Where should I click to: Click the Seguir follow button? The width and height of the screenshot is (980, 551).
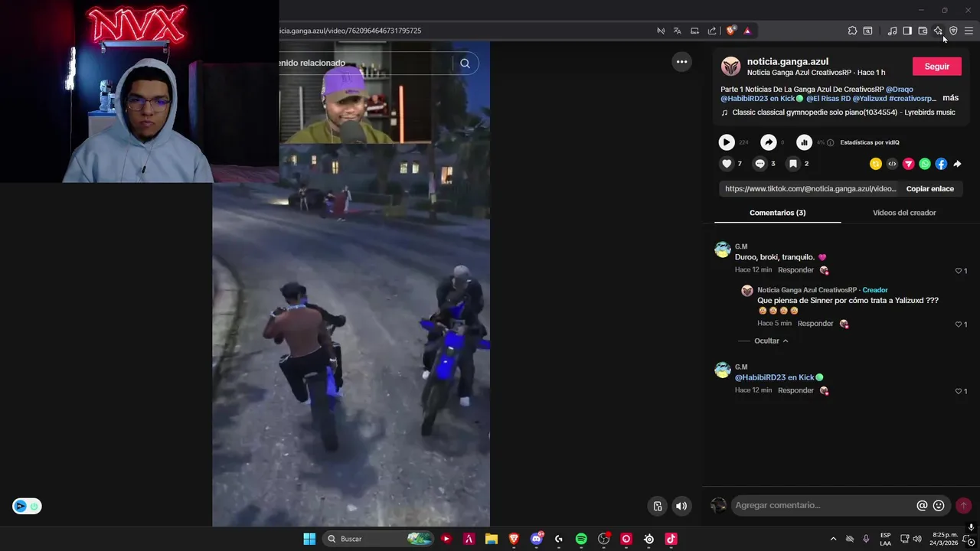(936, 67)
